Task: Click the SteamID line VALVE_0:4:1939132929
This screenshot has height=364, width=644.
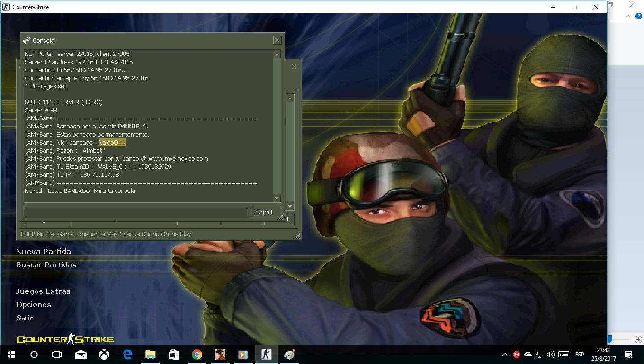Action: 99,166
